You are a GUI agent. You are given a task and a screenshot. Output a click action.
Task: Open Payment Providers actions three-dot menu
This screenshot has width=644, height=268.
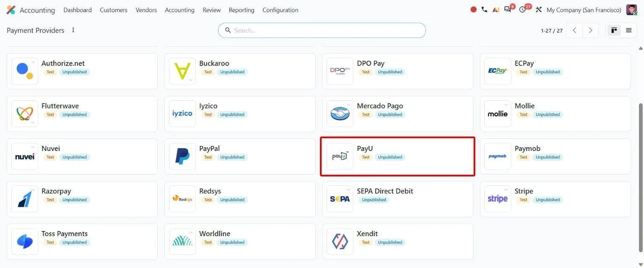[x=73, y=30]
